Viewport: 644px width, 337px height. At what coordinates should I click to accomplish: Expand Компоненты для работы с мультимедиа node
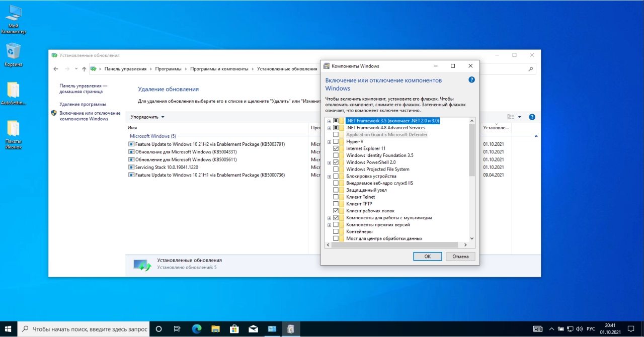click(x=329, y=218)
